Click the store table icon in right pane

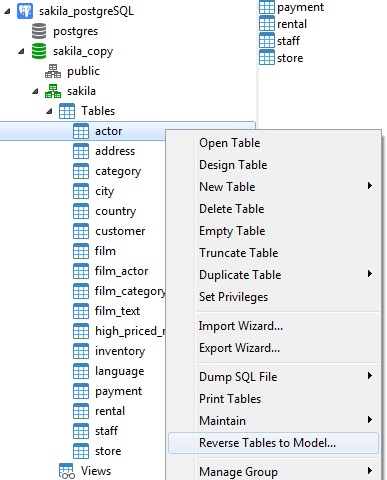pyautogui.click(x=267, y=58)
